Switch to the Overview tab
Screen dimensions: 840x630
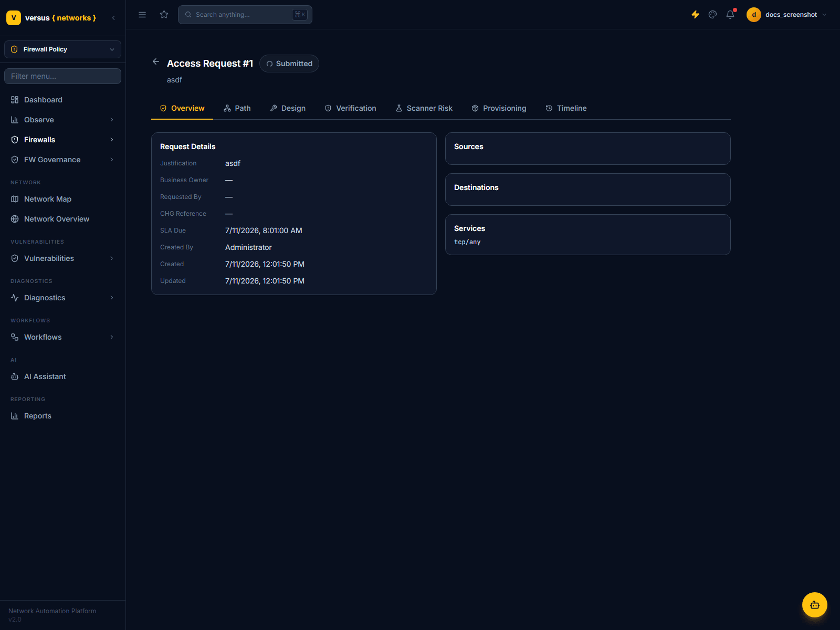tap(182, 108)
